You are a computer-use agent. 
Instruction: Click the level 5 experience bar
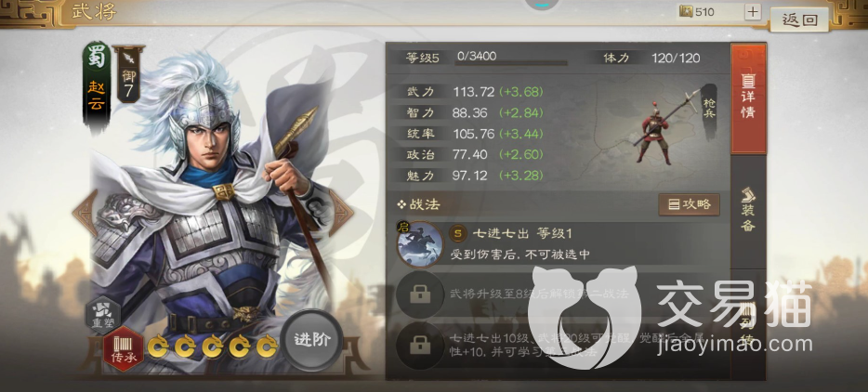[x=511, y=63]
